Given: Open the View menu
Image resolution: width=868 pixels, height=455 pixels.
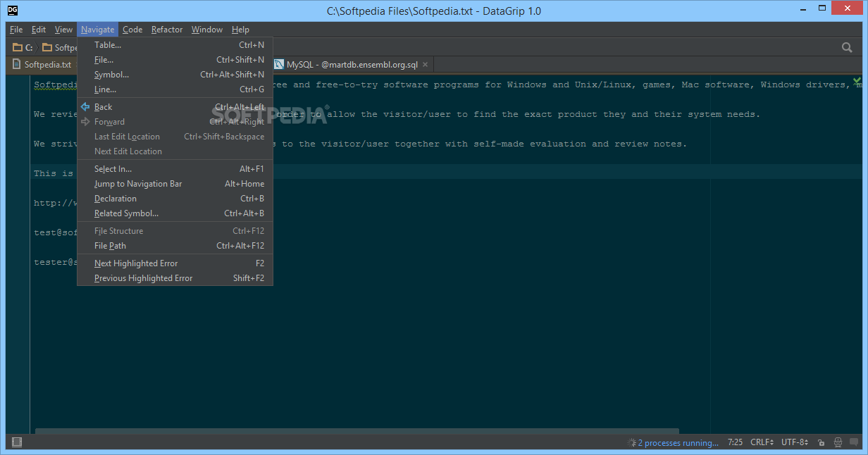Looking at the screenshot, I should click(x=63, y=30).
